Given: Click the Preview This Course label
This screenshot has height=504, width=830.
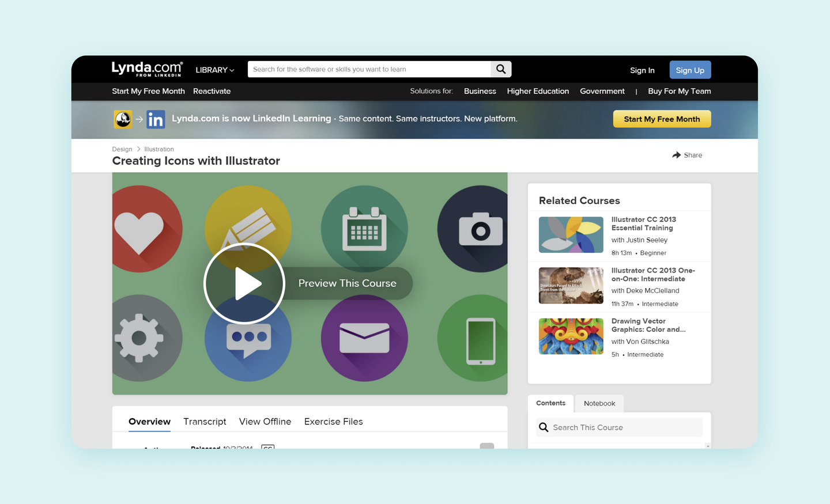Looking at the screenshot, I should [x=348, y=283].
